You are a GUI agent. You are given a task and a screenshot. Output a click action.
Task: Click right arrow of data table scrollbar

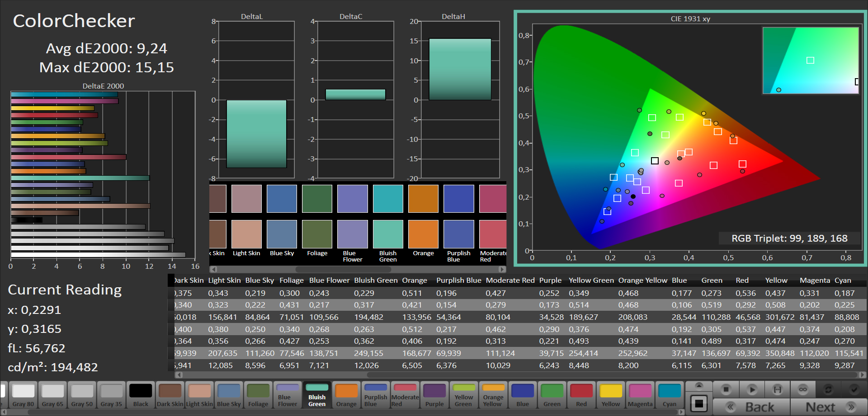862,375
